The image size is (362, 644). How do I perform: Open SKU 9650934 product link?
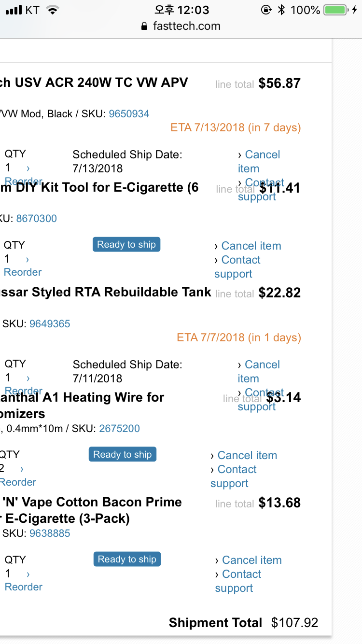tap(129, 114)
